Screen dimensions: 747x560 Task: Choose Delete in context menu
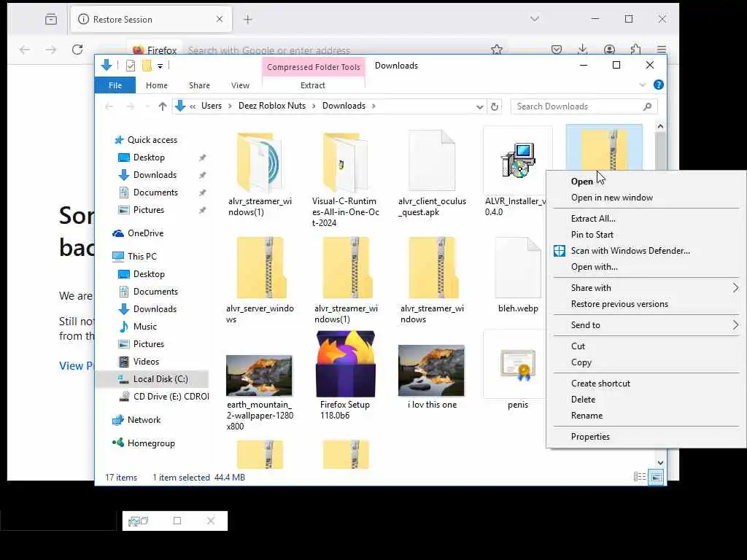[x=583, y=400]
